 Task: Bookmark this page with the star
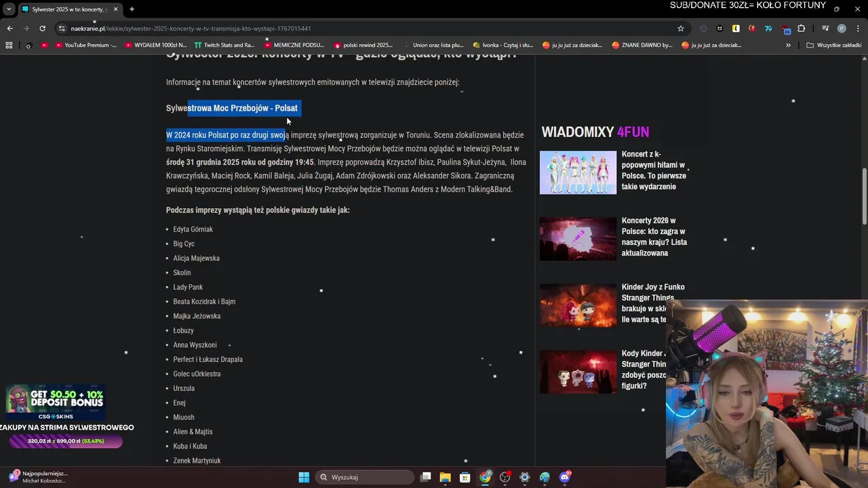click(681, 28)
